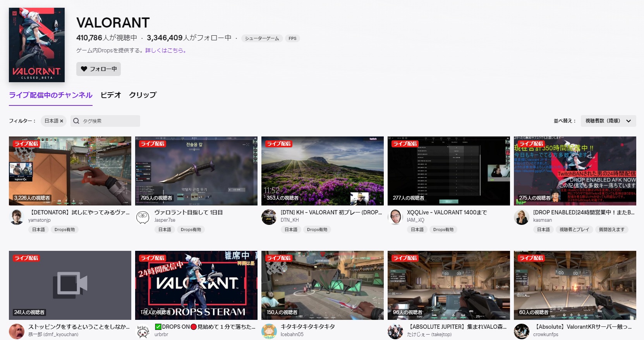This screenshot has height=340, width=644.
Task: Click Drops有効 tag under DTN_KH stream
Action: [317, 230]
